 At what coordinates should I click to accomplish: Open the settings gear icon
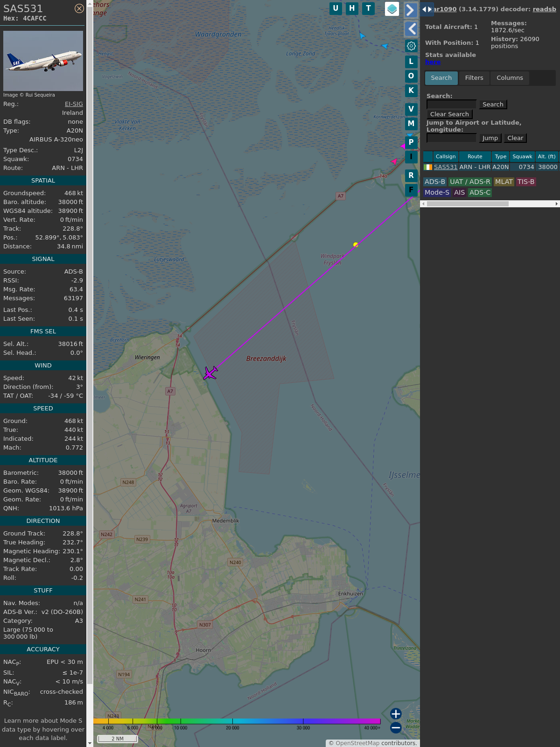click(x=411, y=46)
